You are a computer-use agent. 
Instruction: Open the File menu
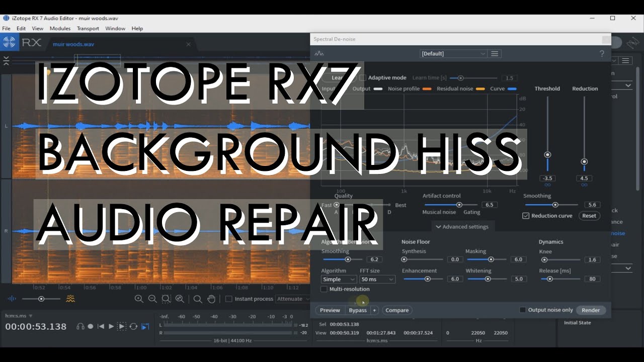(x=6, y=29)
